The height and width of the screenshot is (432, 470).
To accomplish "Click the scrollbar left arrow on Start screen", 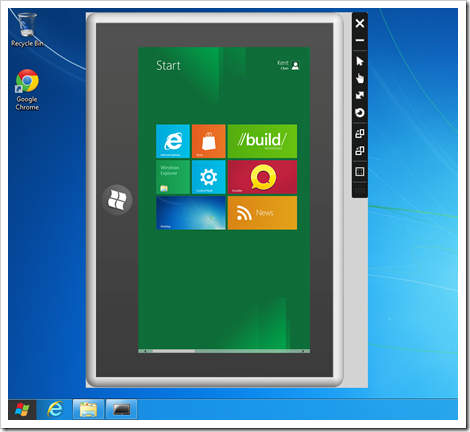I will tap(145, 351).
